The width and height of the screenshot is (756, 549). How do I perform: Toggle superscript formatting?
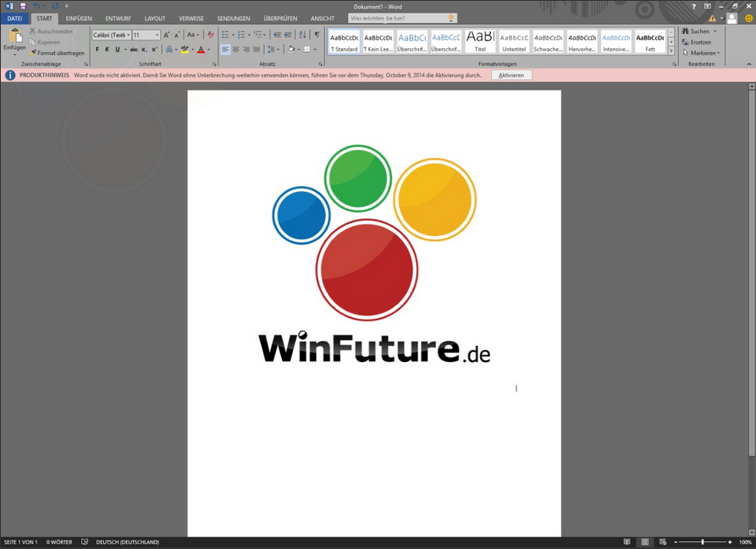pyautogui.click(x=154, y=49)
